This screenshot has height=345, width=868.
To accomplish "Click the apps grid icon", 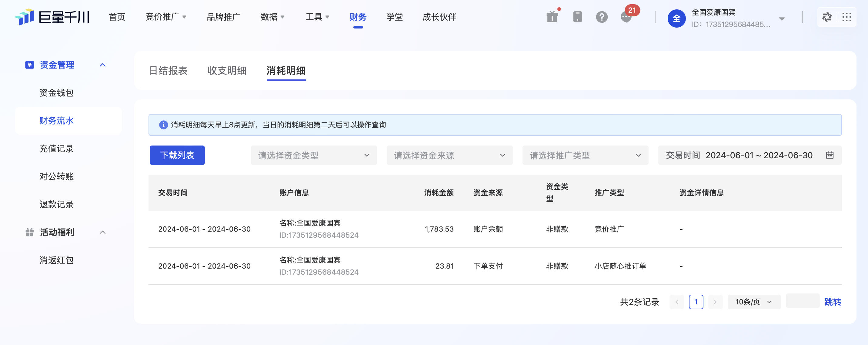I will pos(846,17).
